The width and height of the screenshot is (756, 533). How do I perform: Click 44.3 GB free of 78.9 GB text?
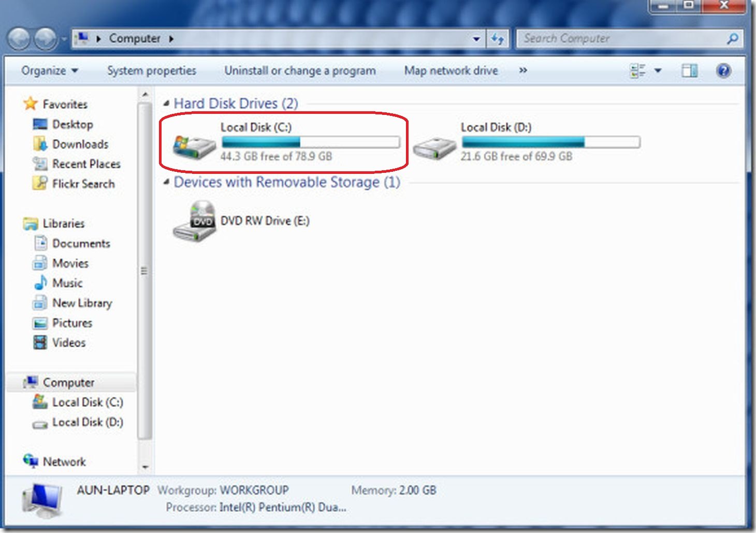(277, 156)
